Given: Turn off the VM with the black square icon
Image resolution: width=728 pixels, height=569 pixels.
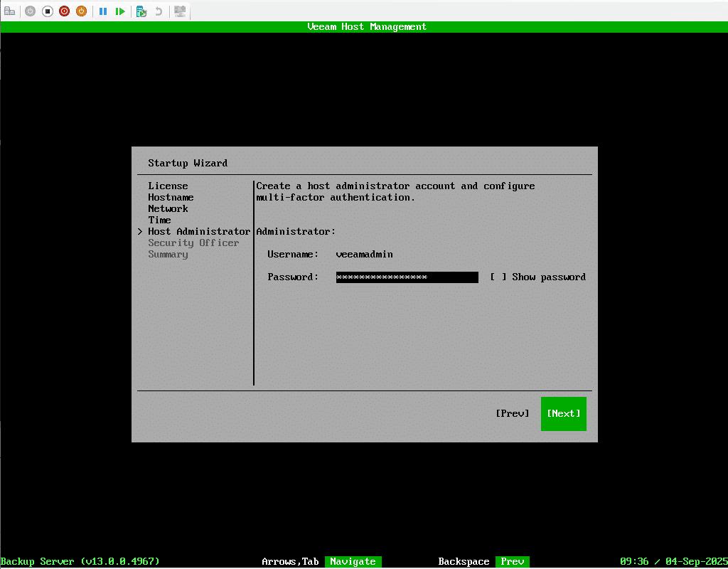Looking at the screenshot, I should tap(47, 11).
